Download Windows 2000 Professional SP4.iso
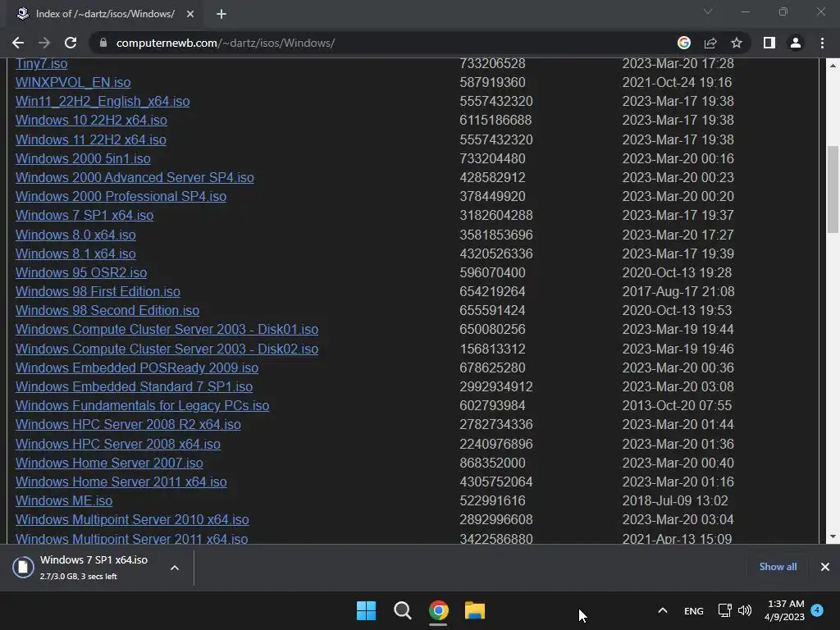Viewport: 840px width, 630px height. coord(121,196)
